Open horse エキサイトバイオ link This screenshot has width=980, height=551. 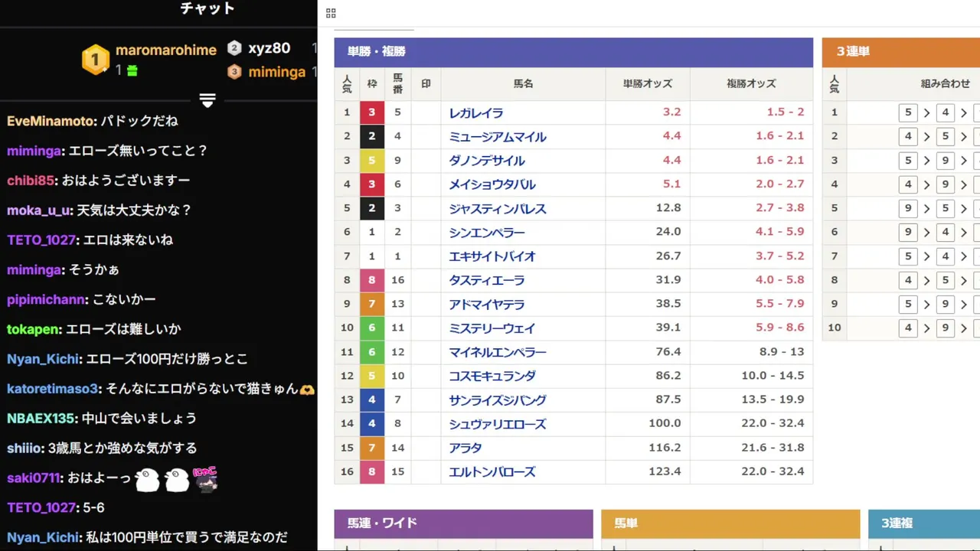492,256
